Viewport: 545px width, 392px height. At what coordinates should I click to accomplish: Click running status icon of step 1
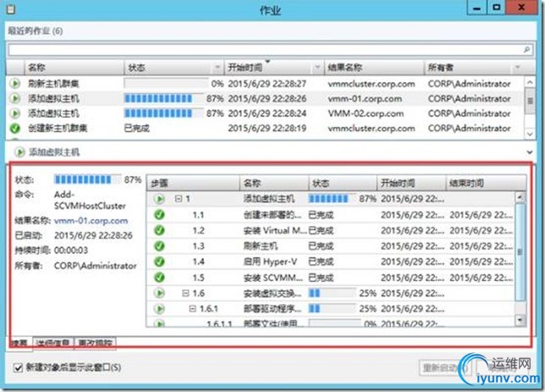click(159, 199)
